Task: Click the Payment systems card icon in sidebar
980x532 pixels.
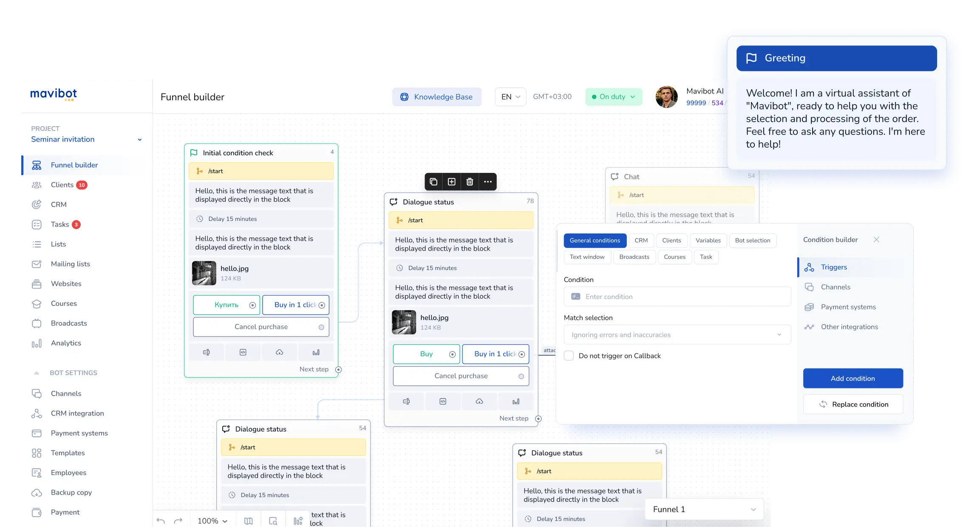Action: (37, 433)
